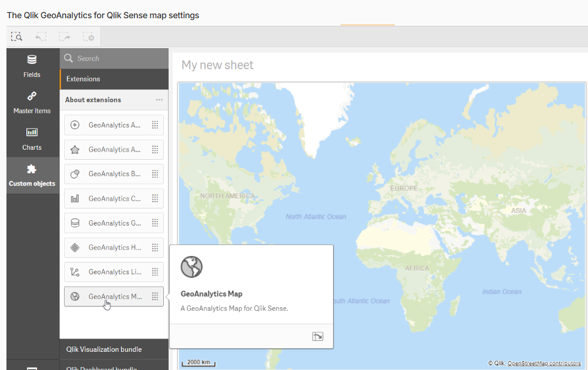The image size is (588, 370).
Task: Open the Master items panel
Action: click(32, 102)
